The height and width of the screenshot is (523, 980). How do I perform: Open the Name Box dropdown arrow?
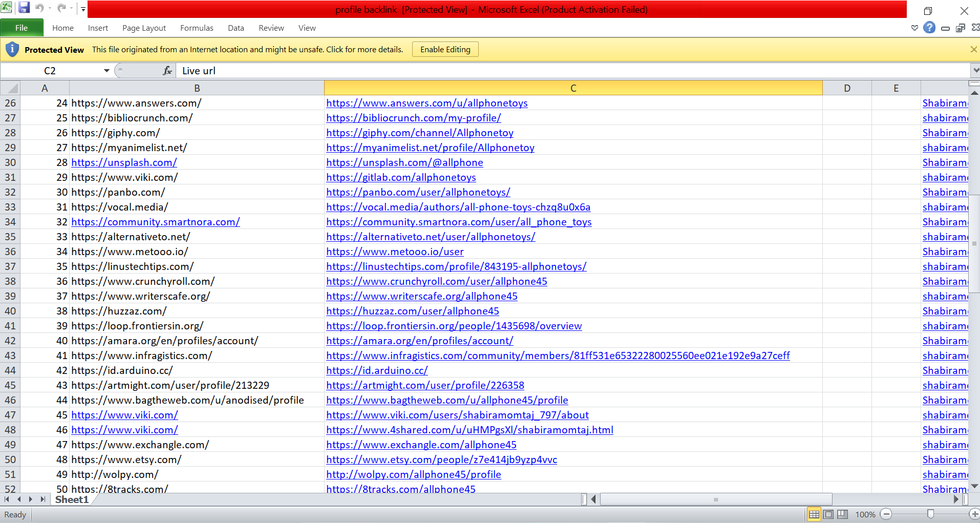pyautogui.click(x=106, y=71)
